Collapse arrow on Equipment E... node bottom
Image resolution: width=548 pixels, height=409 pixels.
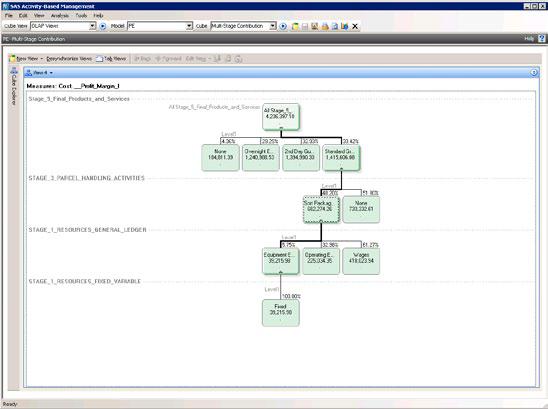[281, 272]
